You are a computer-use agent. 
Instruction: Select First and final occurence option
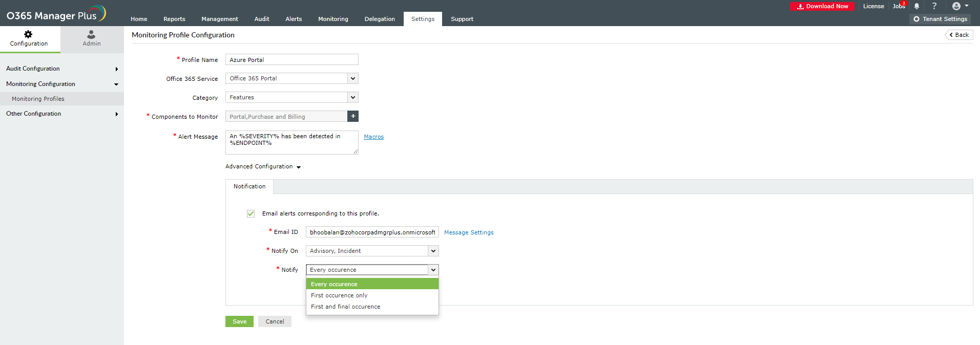[372, 307]
